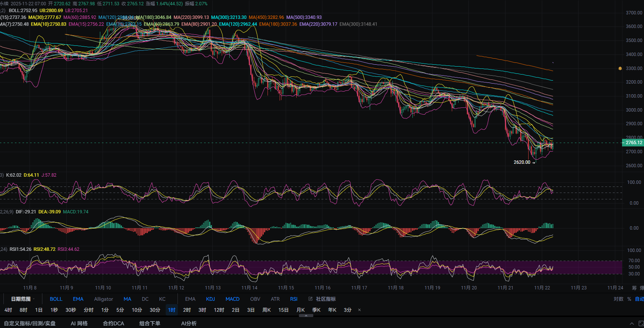Turn on the OBV sub-indicator
644x328 pixels.
tap(255, 299)
